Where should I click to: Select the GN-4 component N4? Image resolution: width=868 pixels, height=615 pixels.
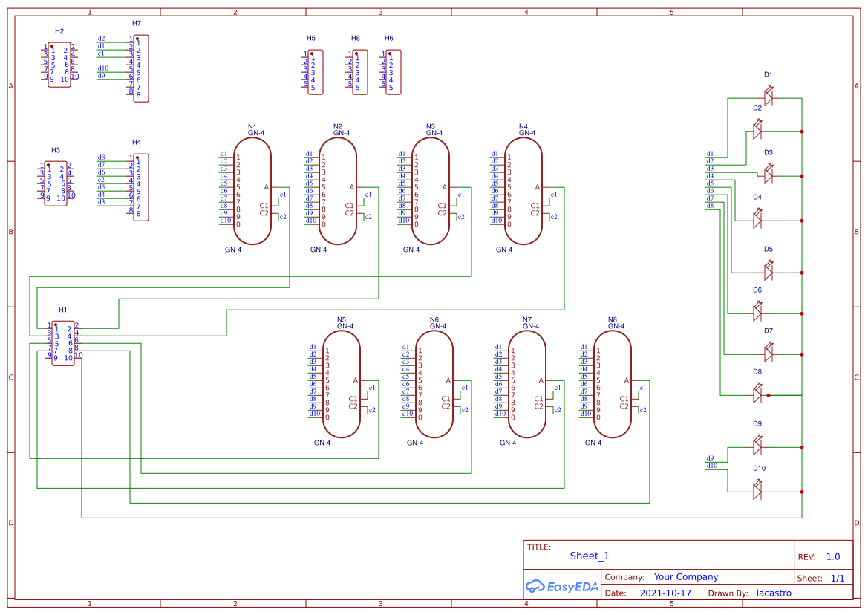(x=523, y=189)
